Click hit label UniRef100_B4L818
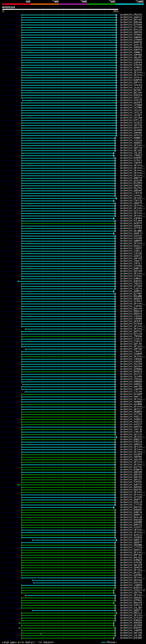This screenshot has height=644, width=146. 131,557
